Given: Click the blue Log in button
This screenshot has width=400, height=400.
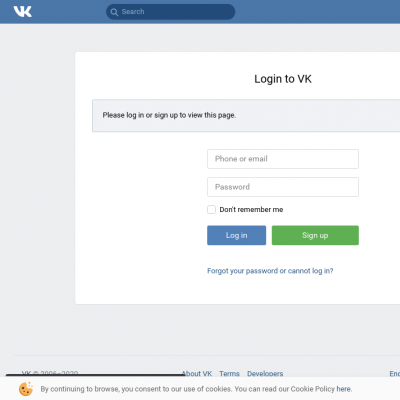Looking at the screenshot, I should [x=236, y=235].
